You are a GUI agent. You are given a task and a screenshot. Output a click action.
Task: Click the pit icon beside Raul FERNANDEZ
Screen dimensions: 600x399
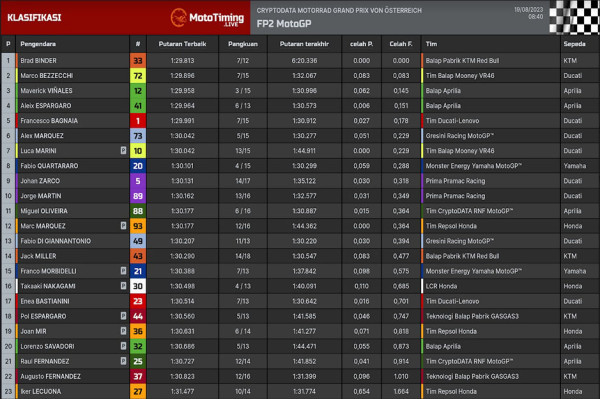tap(123, 361)
